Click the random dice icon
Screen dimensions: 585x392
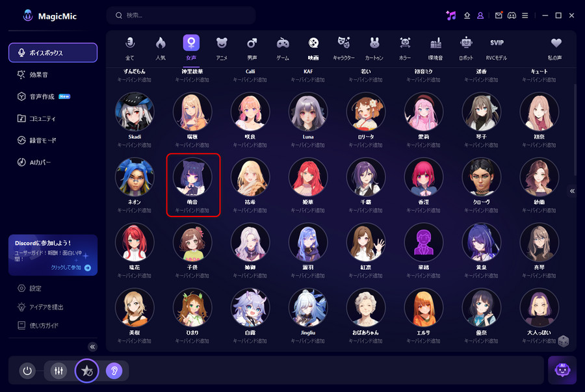coord(564,341)
